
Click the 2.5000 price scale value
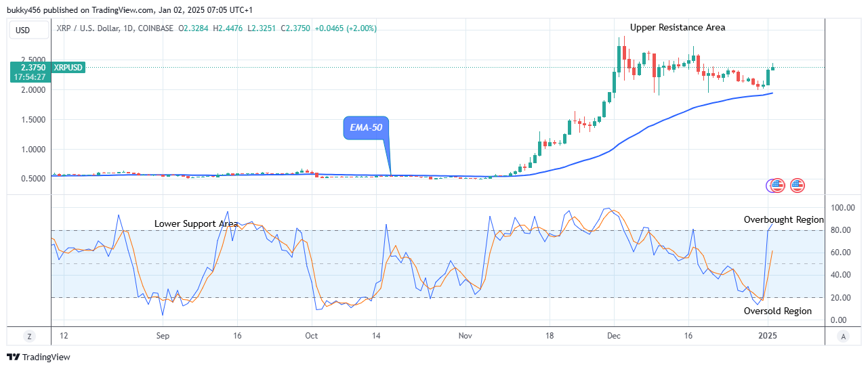(33, 60)
